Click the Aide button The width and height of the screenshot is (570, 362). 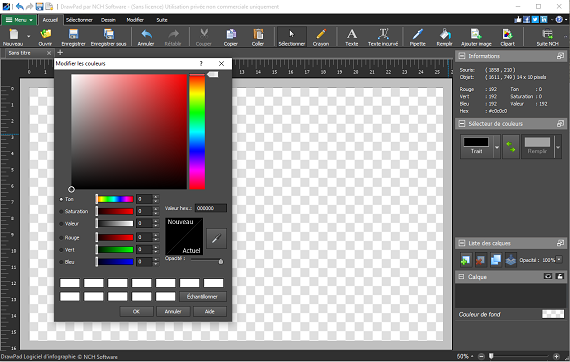click(210, 311)
